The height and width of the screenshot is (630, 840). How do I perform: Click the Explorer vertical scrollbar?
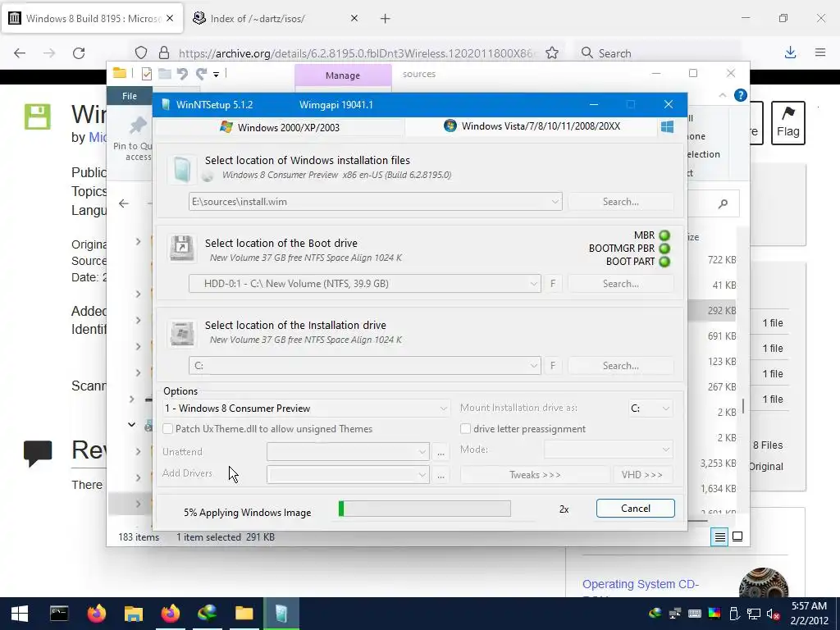742,406
